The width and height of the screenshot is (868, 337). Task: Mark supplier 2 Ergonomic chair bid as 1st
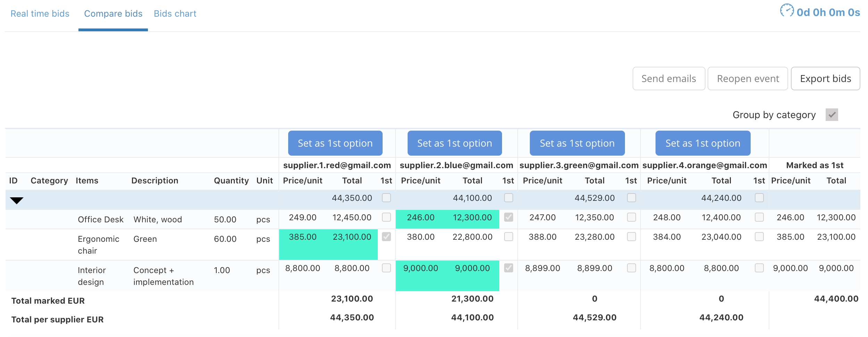click(x=509, y=237)
